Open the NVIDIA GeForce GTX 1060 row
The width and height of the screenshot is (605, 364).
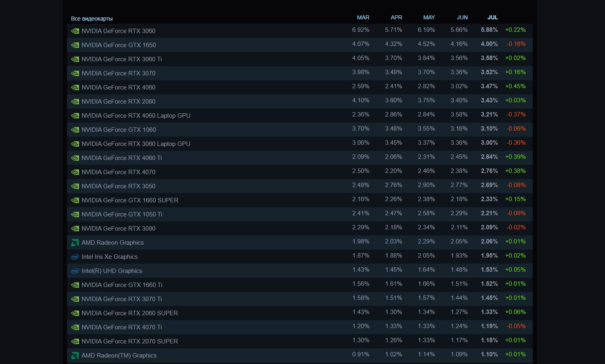click(x=119, y=130)
